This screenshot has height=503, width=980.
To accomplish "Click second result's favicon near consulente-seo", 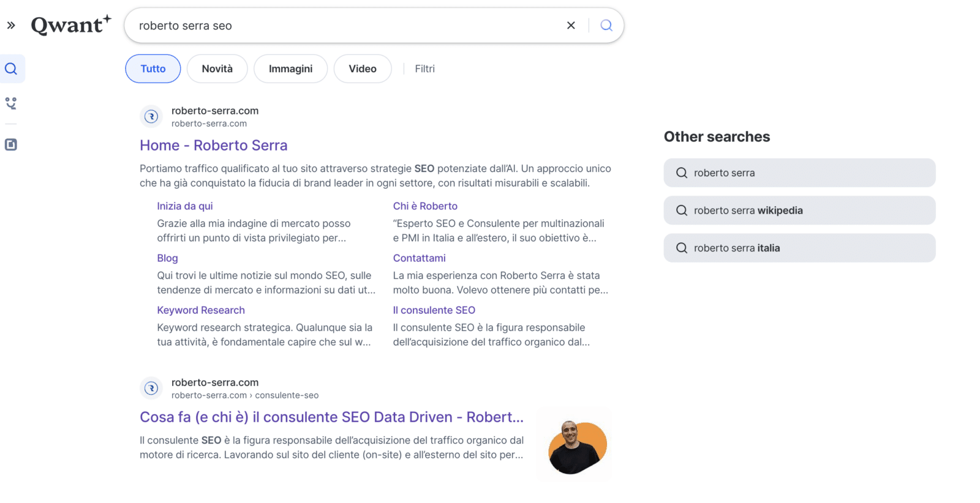I will pos(151,388).
